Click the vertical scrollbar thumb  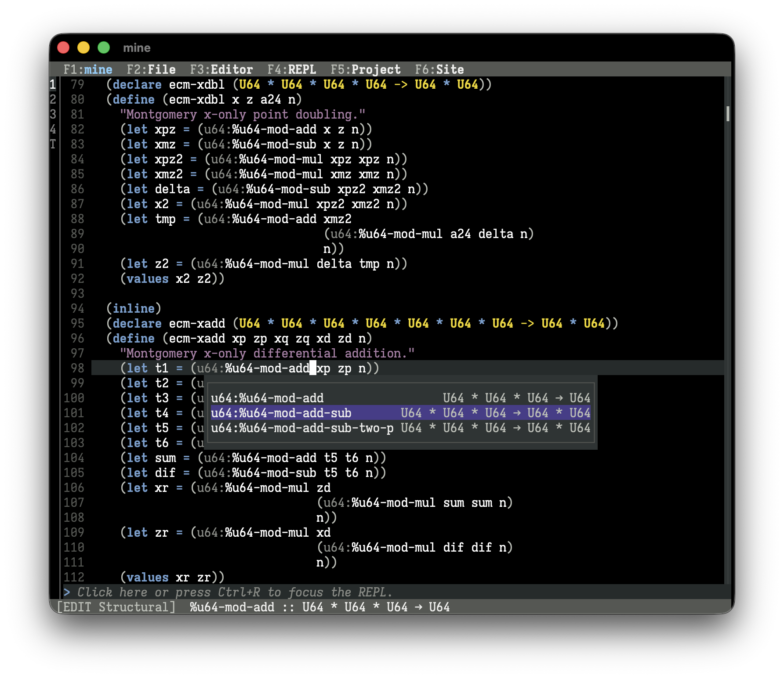point(728,114)
